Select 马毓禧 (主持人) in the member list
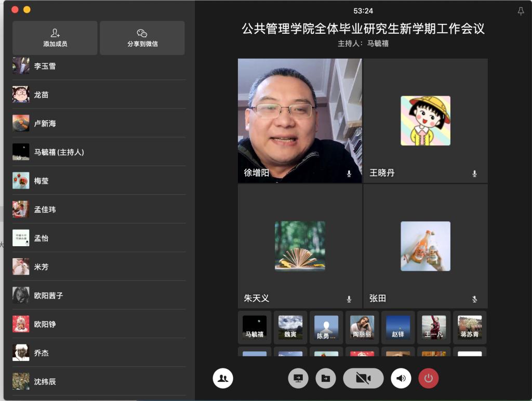This screenshot has height=401, width=532. 59,152
